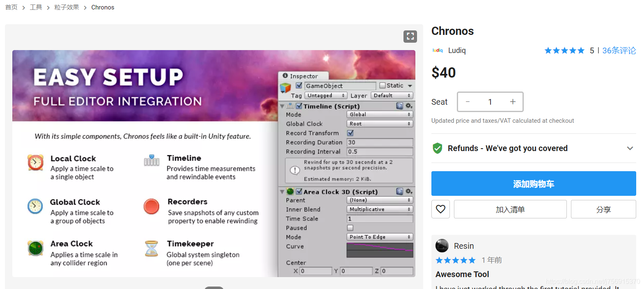Click the Time Scale value field

point(380,219)
